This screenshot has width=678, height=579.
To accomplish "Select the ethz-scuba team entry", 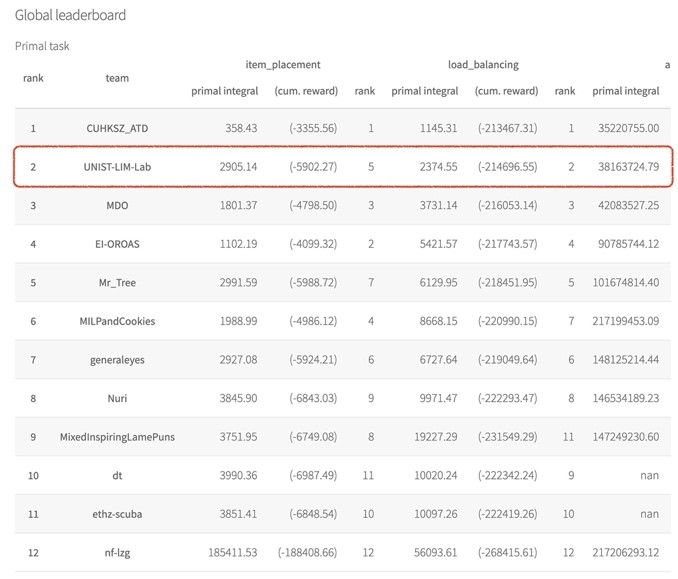I will pos(117,514).
